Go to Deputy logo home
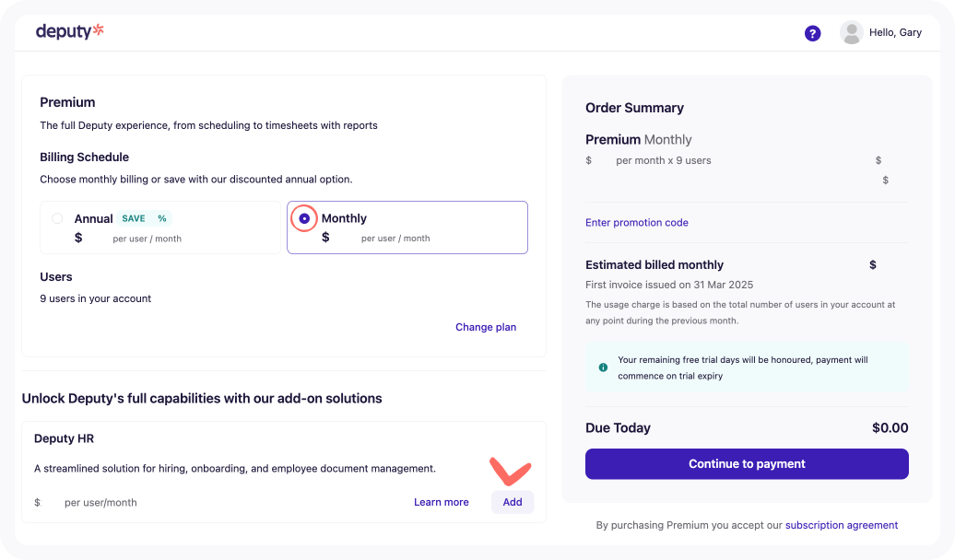955x560 pixels. pyautogui.click(x=69, y=31)
